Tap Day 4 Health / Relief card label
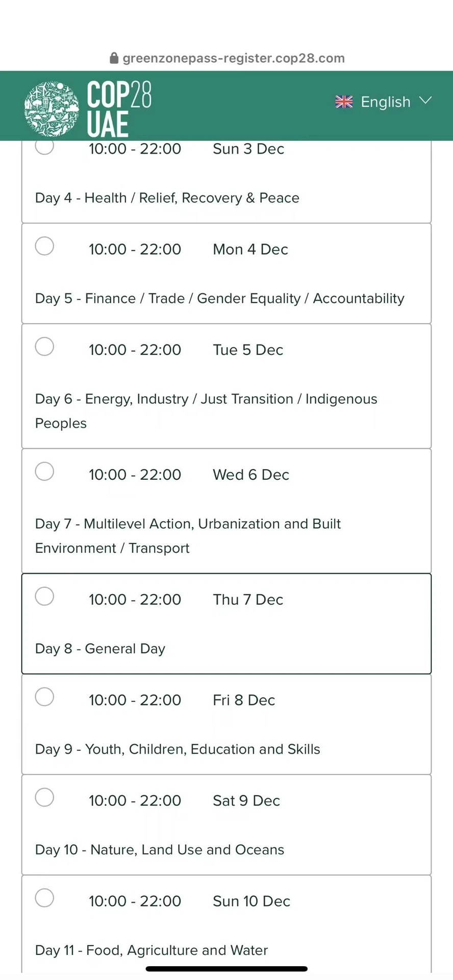This screenshot has width=453, height=980. coord(167,198)
